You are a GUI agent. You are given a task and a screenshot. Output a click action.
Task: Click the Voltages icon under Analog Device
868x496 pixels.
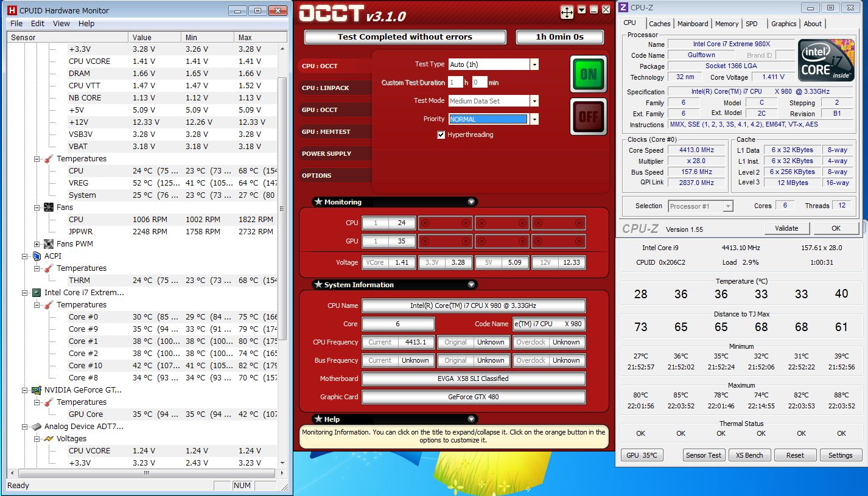point(49,439)
